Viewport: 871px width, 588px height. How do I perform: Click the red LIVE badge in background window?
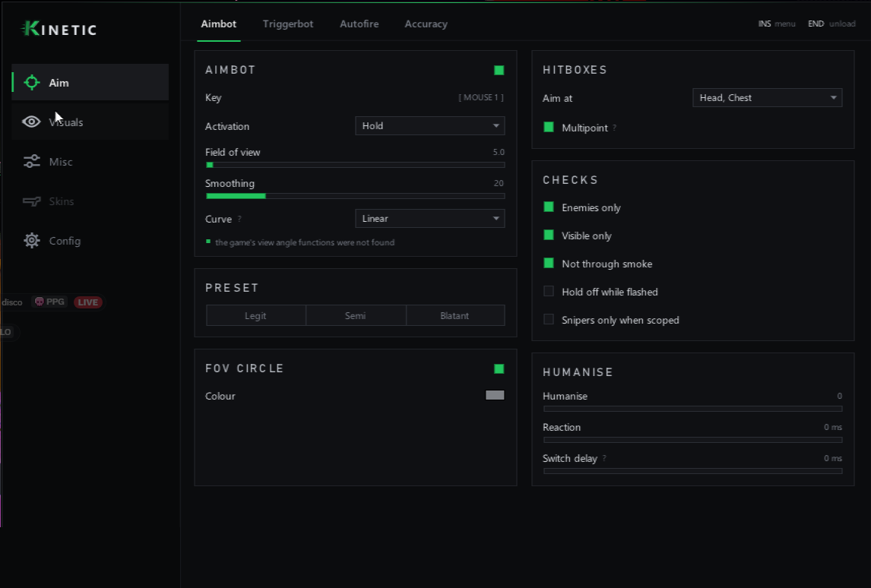pyautogui.click(x=87, y=302)
